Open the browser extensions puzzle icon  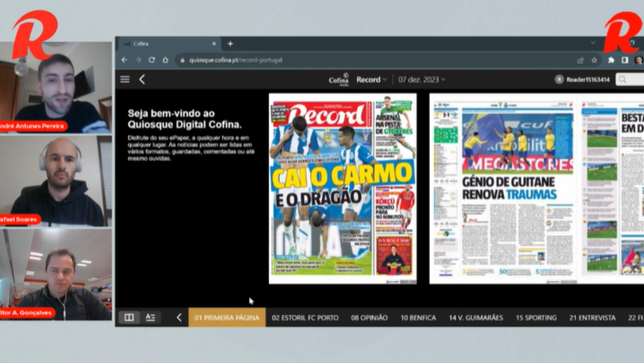point(611,60)
